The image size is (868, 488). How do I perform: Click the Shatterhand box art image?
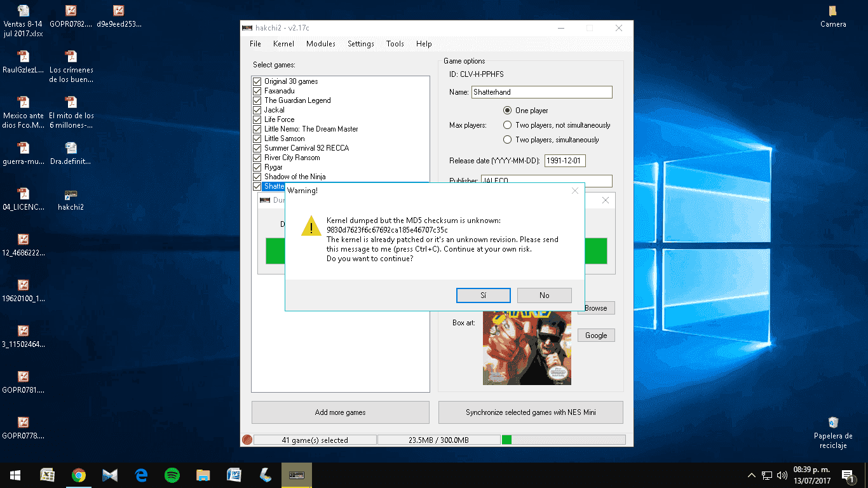(x=527, y=348)
